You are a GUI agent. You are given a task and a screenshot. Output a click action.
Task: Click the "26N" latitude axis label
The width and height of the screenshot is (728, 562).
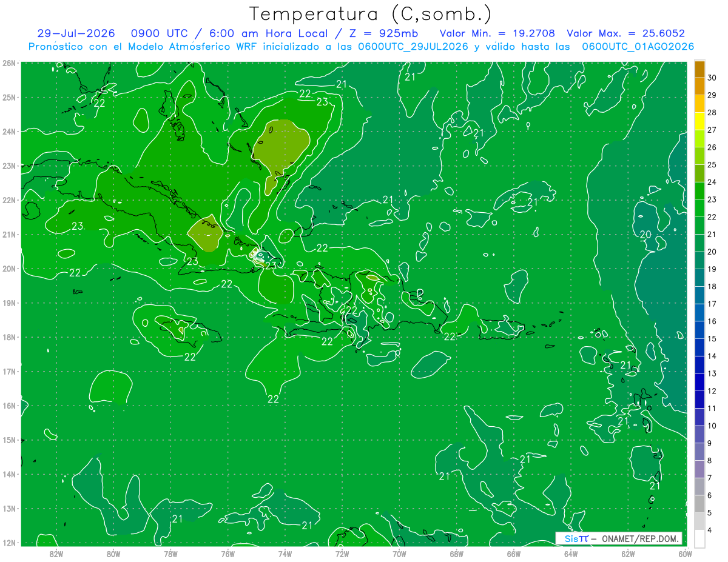point(9,63)
